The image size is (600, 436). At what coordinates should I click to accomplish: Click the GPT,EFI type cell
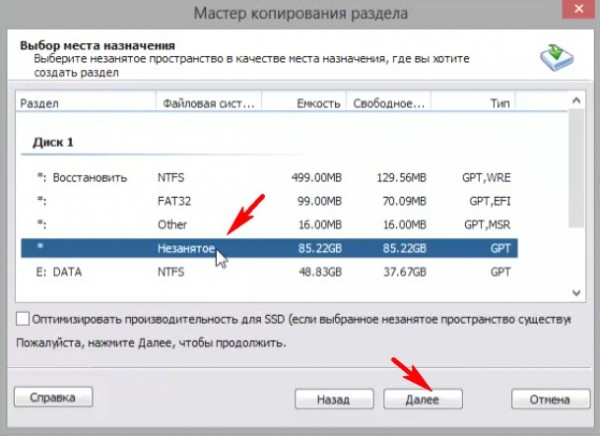point(490,201)
